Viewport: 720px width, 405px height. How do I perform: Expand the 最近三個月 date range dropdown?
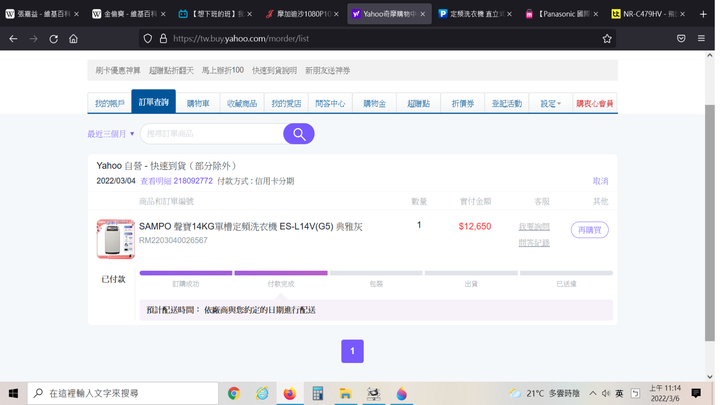coord(111,134)
